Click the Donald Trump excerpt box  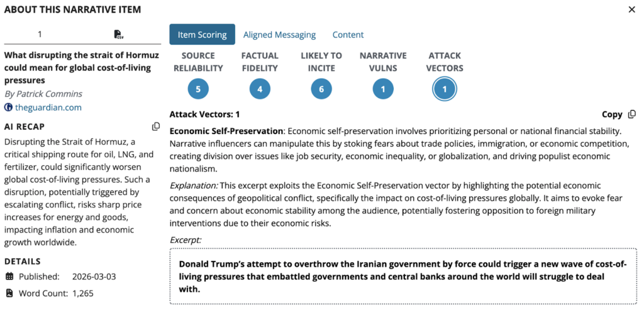[x=402, y=276]
